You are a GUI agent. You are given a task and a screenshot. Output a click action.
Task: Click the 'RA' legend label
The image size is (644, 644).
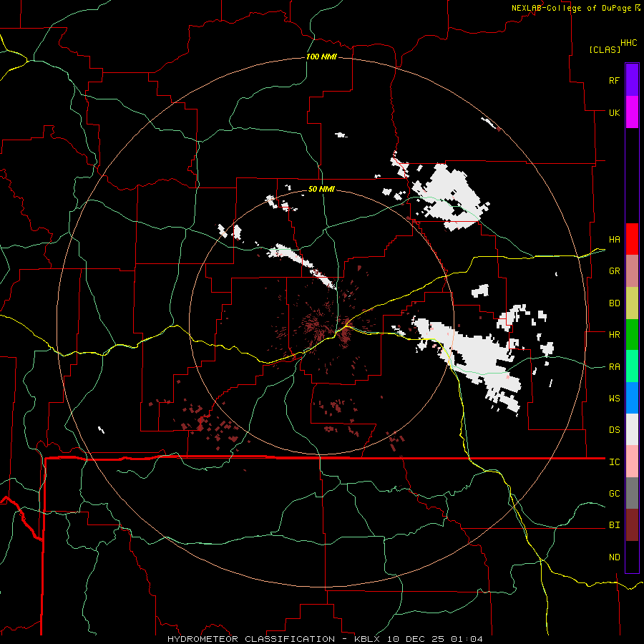[x=615, y=367]
